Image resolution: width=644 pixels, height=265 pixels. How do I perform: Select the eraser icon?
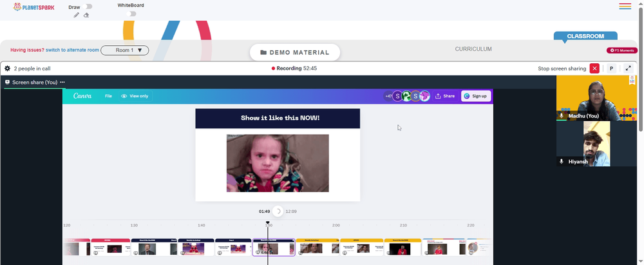(x=86, y=15)
